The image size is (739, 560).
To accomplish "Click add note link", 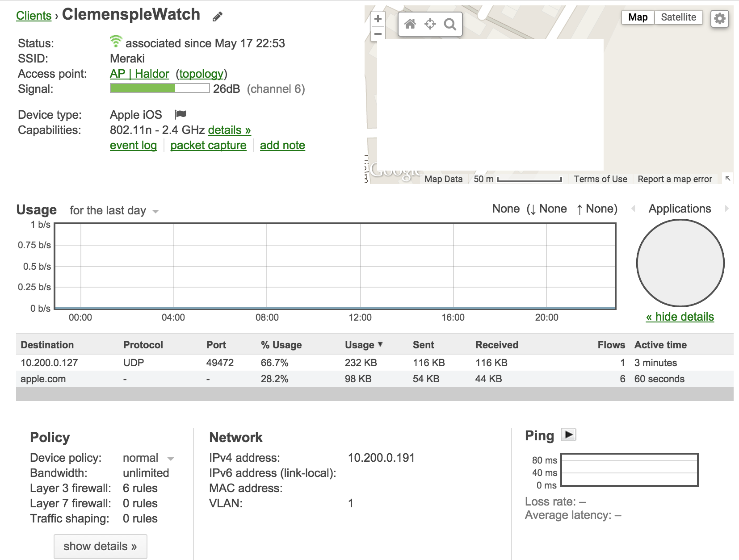I will (x=282, y=145).
